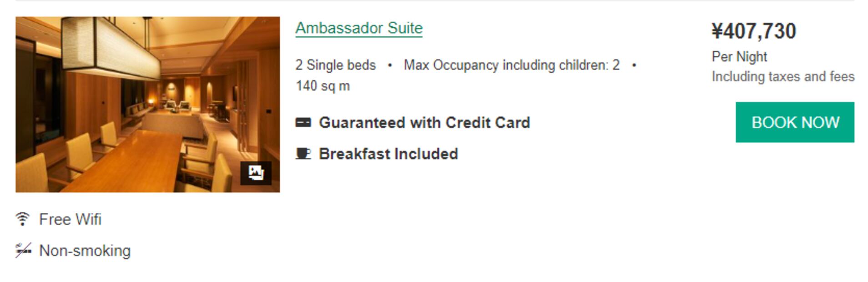Open the photo gallery icon on room image

[x=256, y=173]
